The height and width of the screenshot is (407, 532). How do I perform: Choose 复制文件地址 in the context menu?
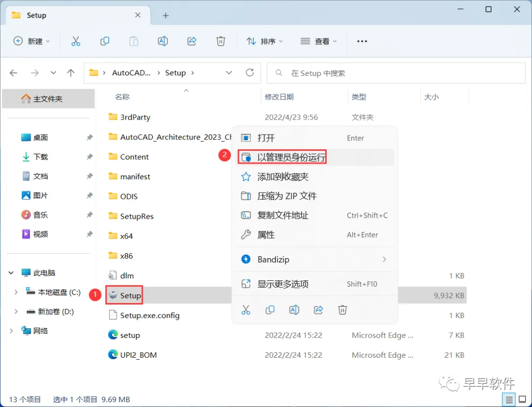coord(314,215)
